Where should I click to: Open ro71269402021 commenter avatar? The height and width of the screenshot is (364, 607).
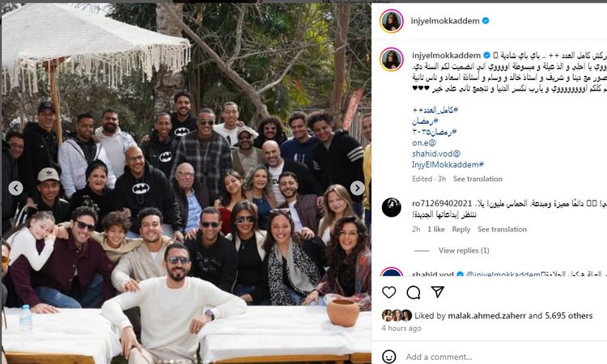tap(392, 207)
